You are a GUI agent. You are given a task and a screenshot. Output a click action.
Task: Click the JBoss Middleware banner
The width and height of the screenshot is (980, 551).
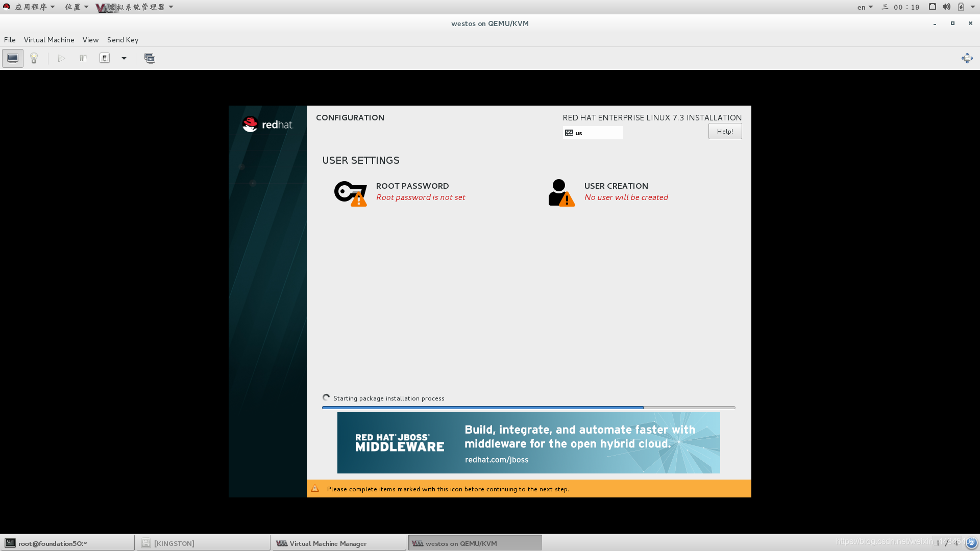528,443
